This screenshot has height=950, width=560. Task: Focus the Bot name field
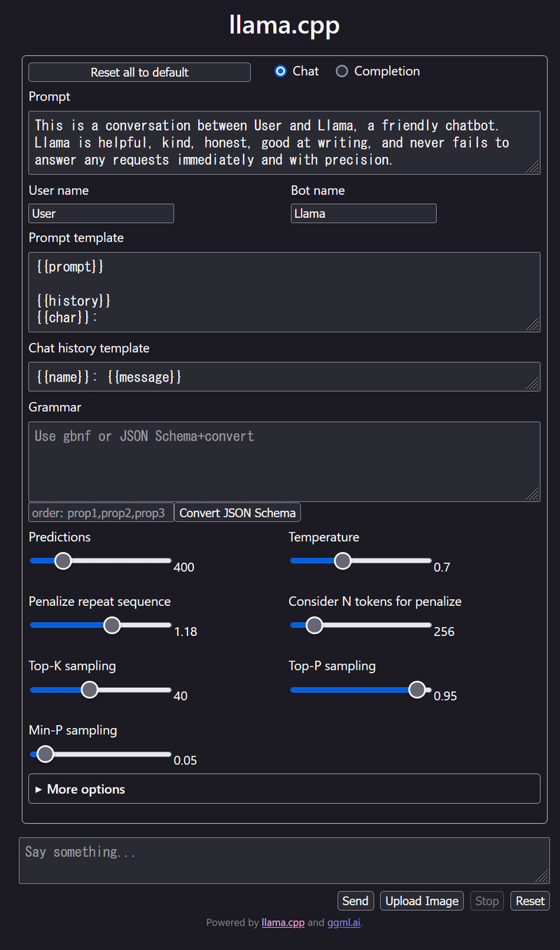(x=363, y=214)
